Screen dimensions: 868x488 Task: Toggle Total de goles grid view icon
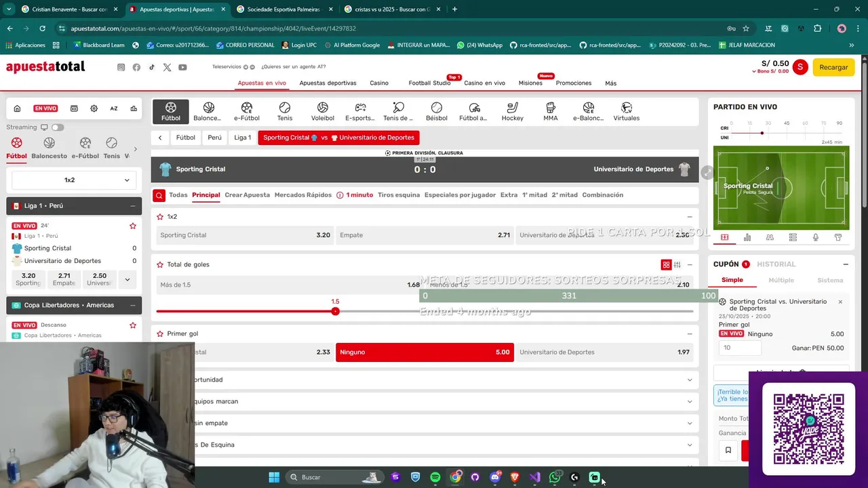tap(666, 265)
